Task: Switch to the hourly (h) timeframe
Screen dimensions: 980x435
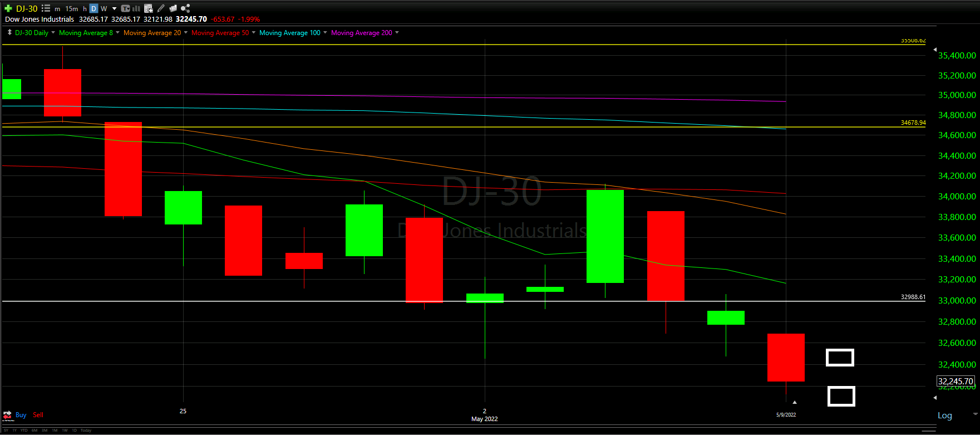Action: (x=85, y=9)
